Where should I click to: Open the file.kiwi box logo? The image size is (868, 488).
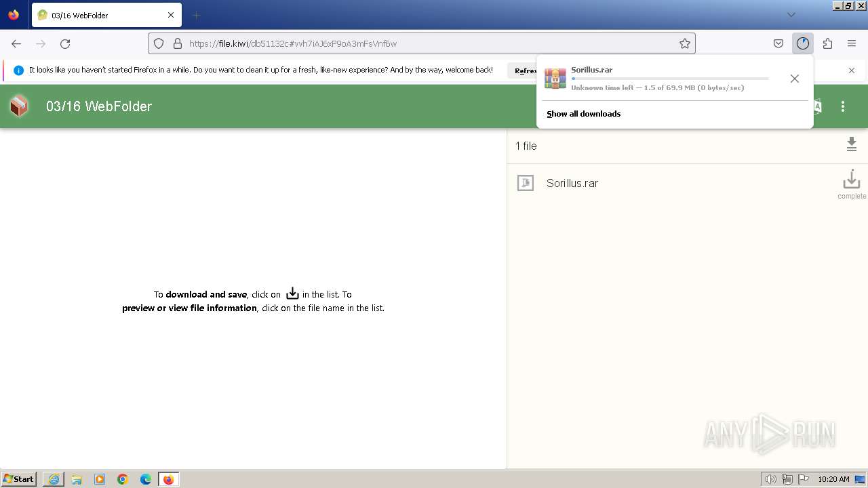tap(19, 106)
